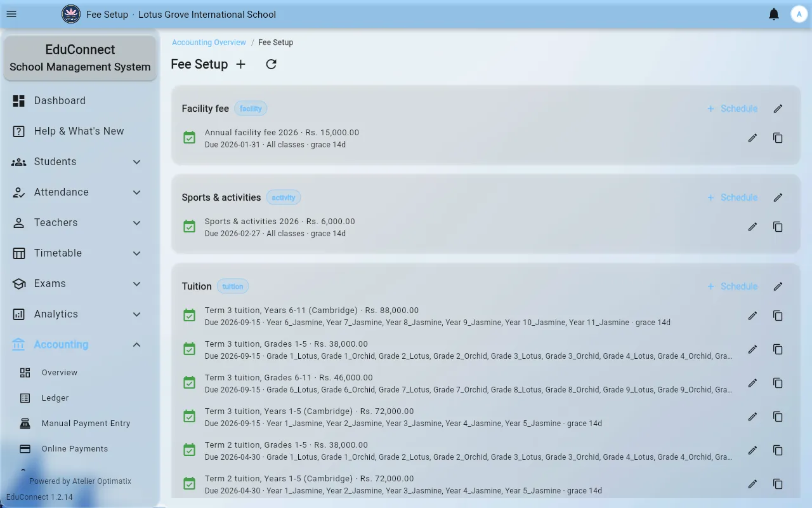Viewport: 812px width, 508px height.
Task: Click EduConnect 1.2.14 version label
Action: [39, 497]
